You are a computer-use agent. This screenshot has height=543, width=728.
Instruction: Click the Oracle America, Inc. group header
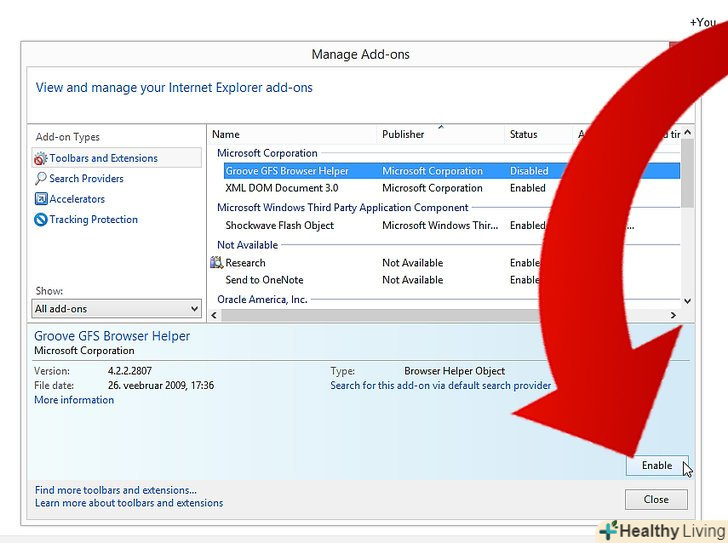262,300
